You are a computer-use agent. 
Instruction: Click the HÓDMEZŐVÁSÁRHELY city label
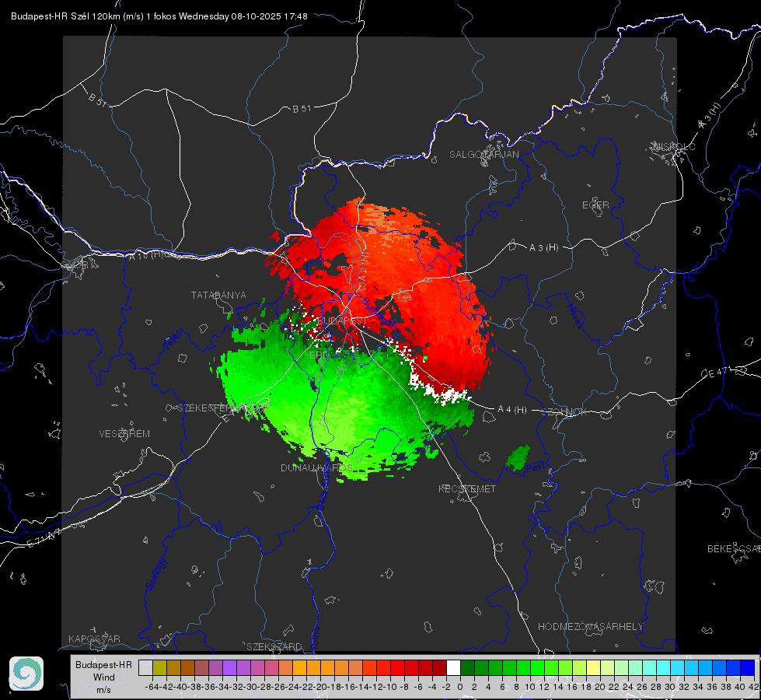(590, 627)
